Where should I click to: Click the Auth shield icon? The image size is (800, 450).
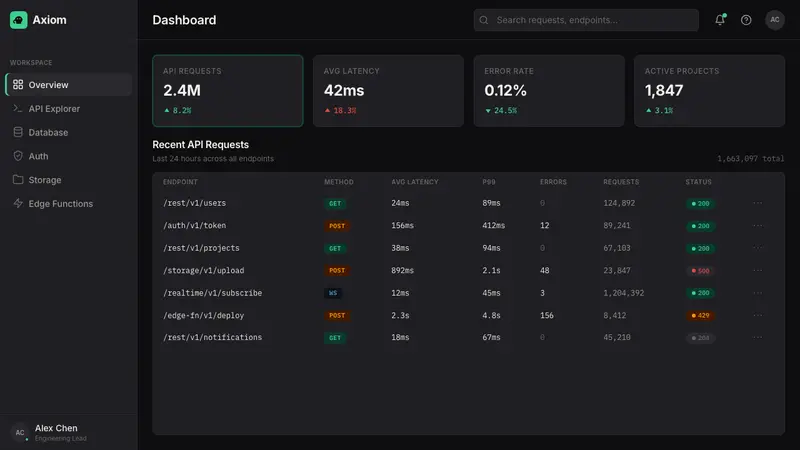pyautogui.click(x=18, y=156)
